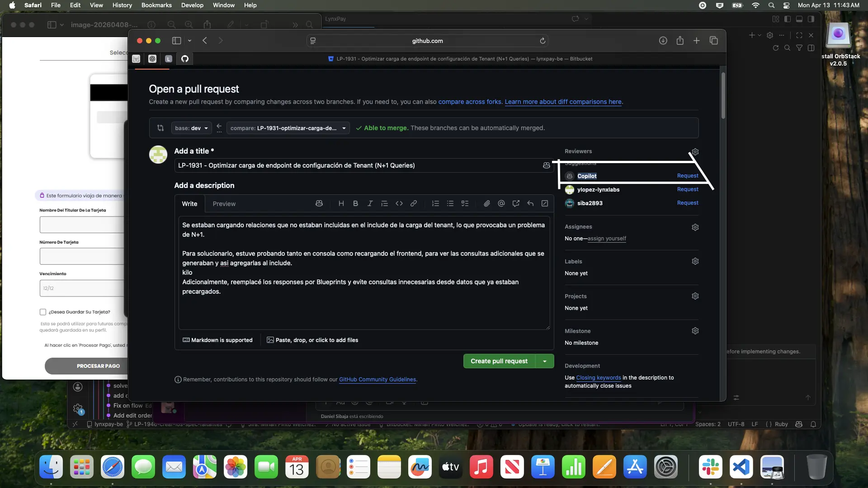Switch to the Preview tab
Viewport: 868px width, 488px height.
pos(224,204)
